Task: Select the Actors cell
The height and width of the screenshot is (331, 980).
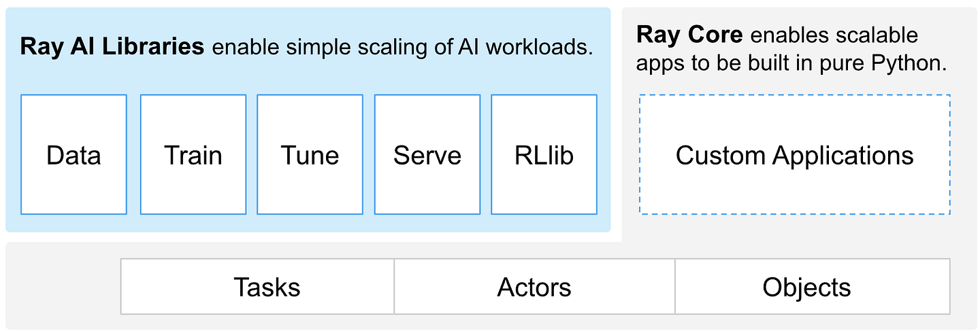Action: tap(534, 287)
